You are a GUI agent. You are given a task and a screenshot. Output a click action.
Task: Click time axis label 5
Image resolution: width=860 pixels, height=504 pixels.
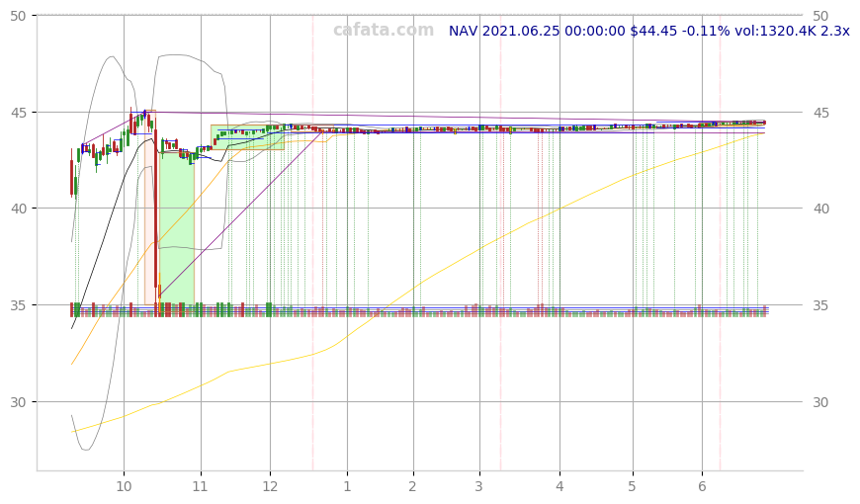click(x=633, y=486)
